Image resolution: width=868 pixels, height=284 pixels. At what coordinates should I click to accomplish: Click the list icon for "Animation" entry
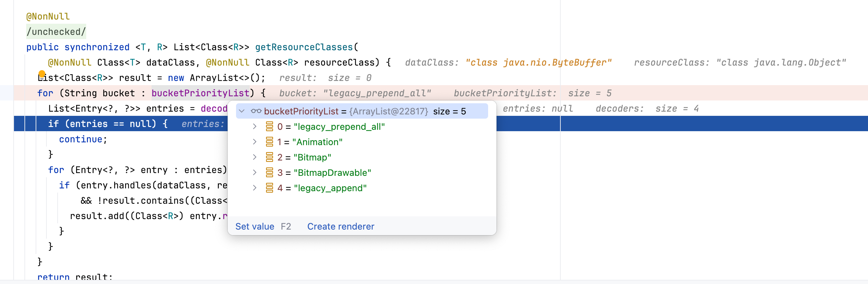pyautogui.click(x=270, y=142)
